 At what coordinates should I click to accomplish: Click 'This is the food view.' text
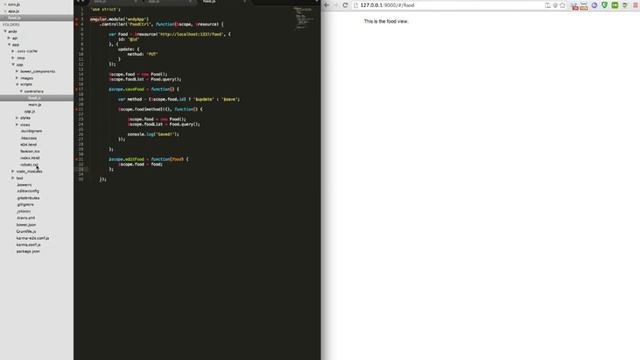[386, 21]
